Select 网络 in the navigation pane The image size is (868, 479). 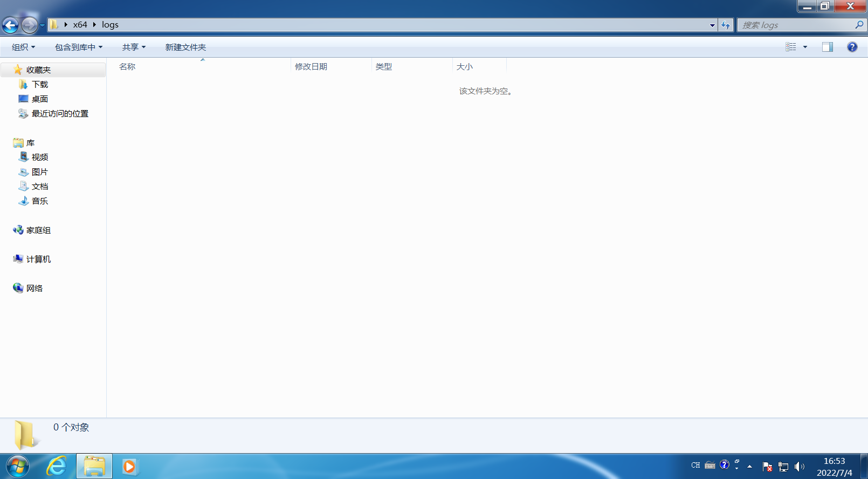coord(35,289)
